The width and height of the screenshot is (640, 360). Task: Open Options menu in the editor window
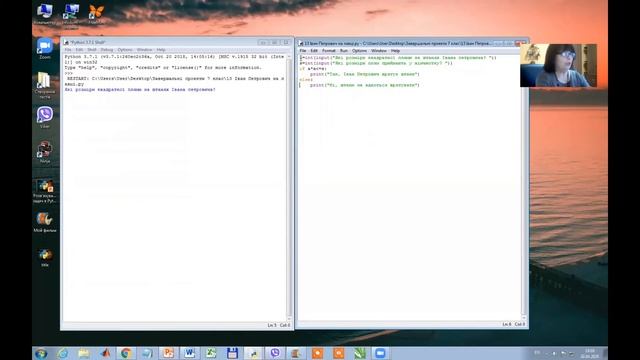pos(359,51)
